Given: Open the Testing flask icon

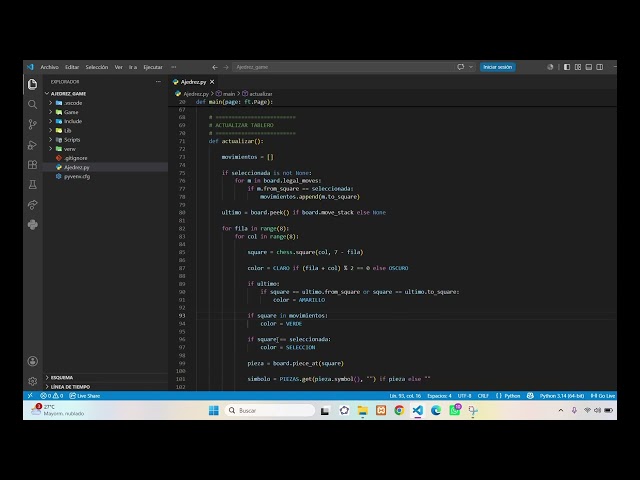Looking at the screenshot, I should 33,184.
